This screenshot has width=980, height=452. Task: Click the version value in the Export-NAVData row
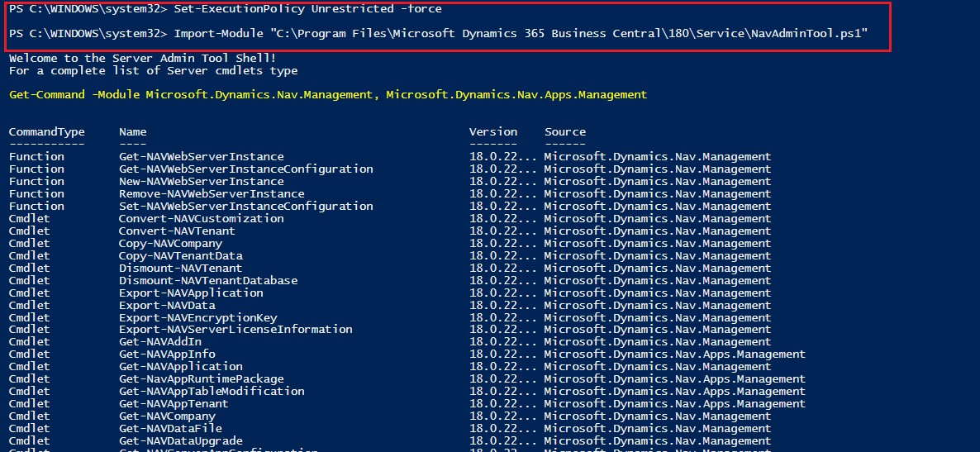click(x=503, y=305)
